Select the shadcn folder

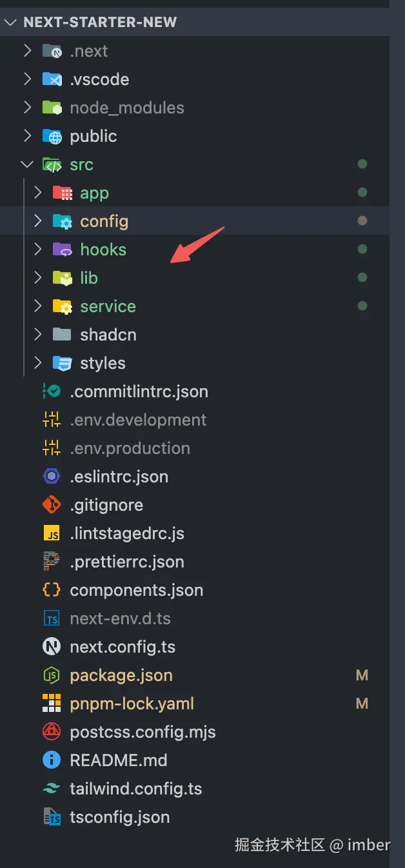pyautogui.click(x=108, y=335)
